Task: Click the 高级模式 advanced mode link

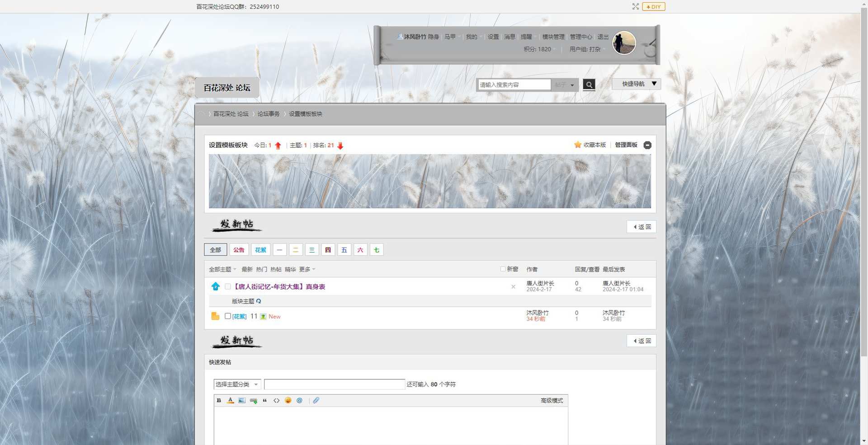Action: [x=552, y=401]
